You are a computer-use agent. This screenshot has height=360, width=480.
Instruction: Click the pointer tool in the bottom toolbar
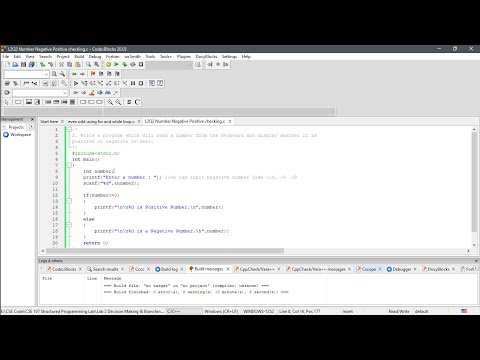click(7, 102)
